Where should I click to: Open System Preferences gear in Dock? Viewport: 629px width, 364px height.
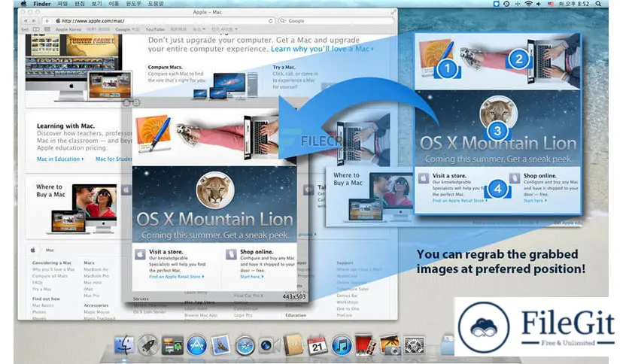[414, 345]
